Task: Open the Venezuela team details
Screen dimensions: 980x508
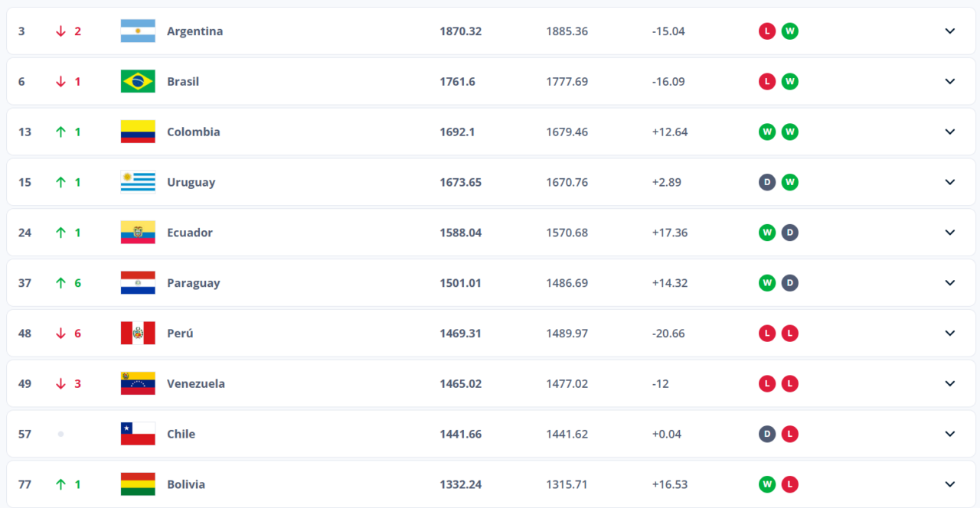Action: coord(950,383)
